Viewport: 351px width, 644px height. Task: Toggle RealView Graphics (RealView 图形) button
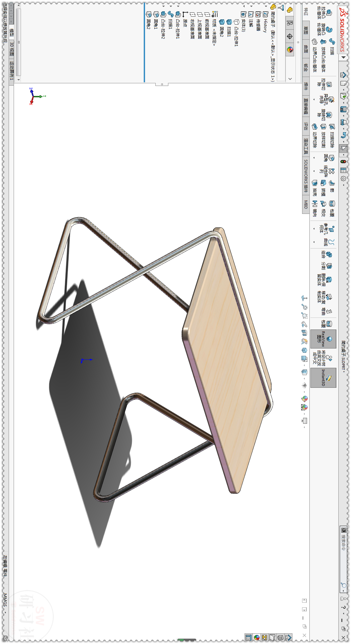(x=323, y=339)
